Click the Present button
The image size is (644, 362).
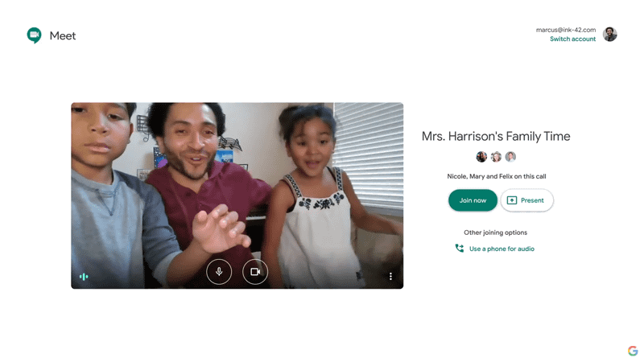(527, 200)
